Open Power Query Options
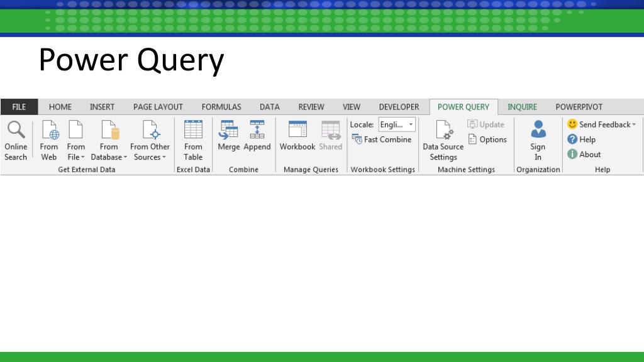Viewport: 644px width, 362px height. [x=487, y=140]
